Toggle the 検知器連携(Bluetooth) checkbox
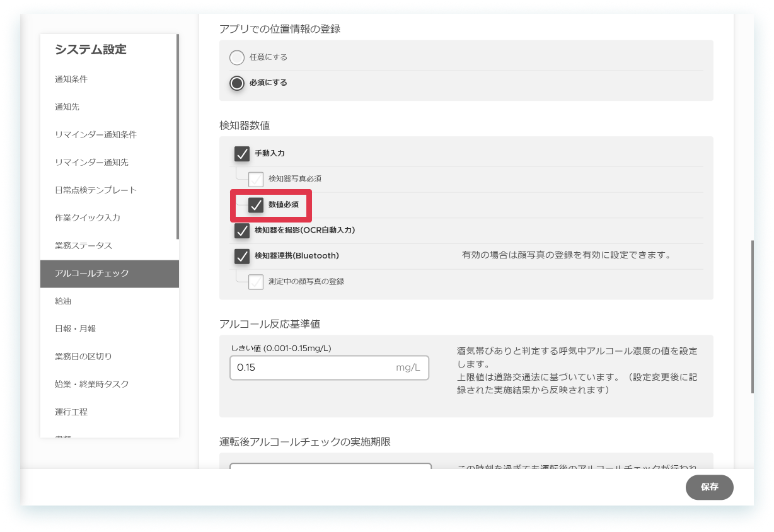Screen dimensions: 774x532 242,256
